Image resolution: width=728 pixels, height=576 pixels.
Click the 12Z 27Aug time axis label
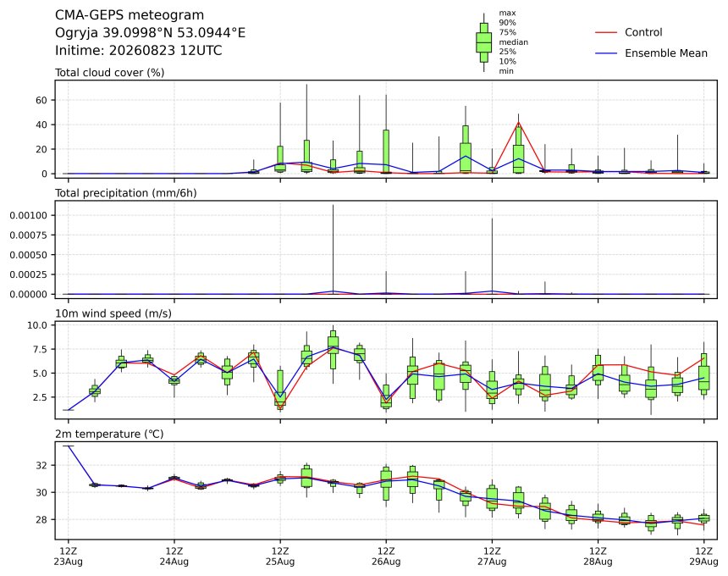tap(492, 556)
